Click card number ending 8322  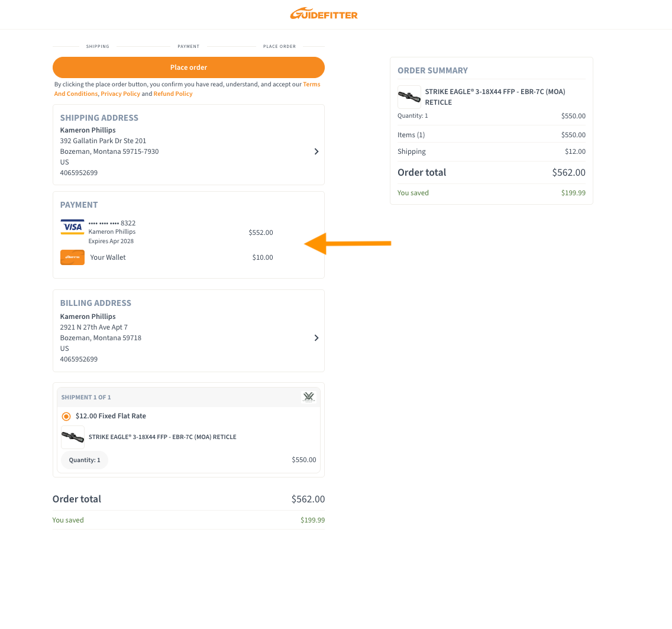coord(112,223)
